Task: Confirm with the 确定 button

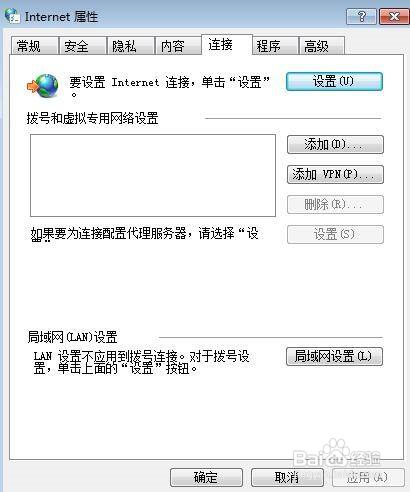Action: pyautogui.click(x=206, y=477)
